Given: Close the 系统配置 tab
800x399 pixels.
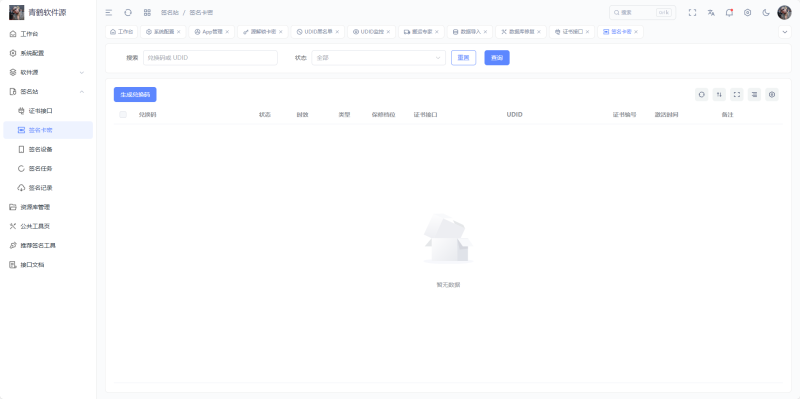Looking at the screenshot, I should coord(179,32).
